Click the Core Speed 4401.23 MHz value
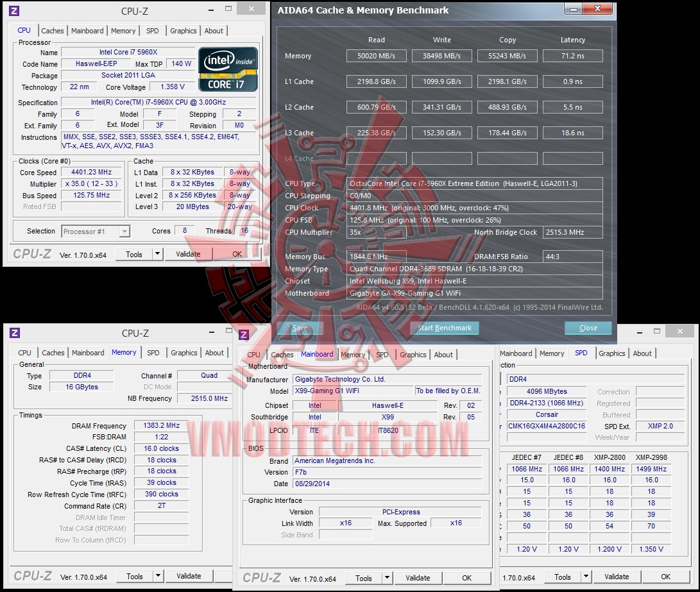 click(x=92, y=172)
